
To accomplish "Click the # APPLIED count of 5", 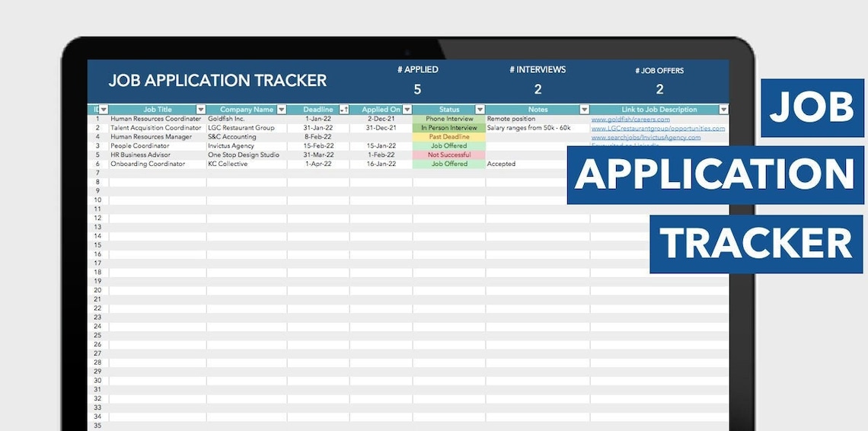I will 417,90.
